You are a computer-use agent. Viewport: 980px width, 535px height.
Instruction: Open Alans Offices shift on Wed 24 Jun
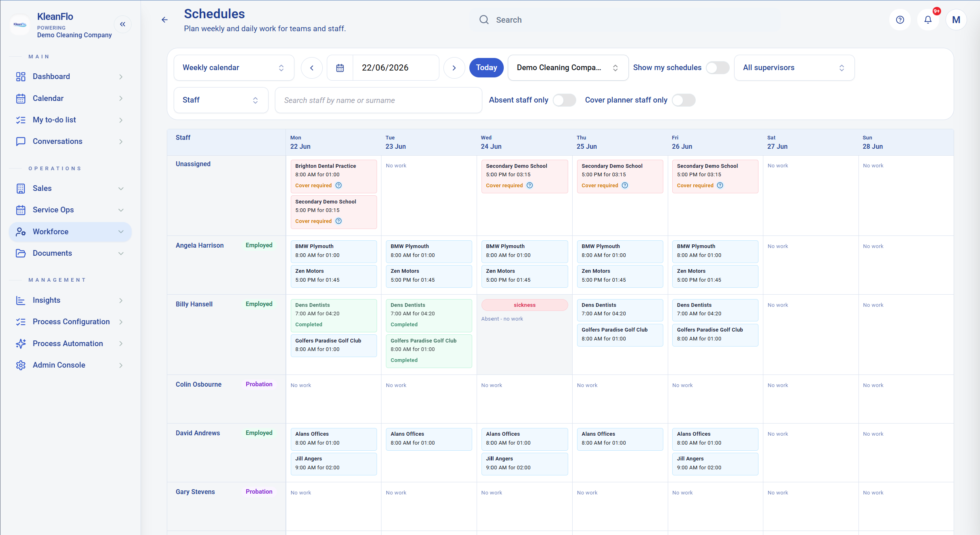point(524,439)
